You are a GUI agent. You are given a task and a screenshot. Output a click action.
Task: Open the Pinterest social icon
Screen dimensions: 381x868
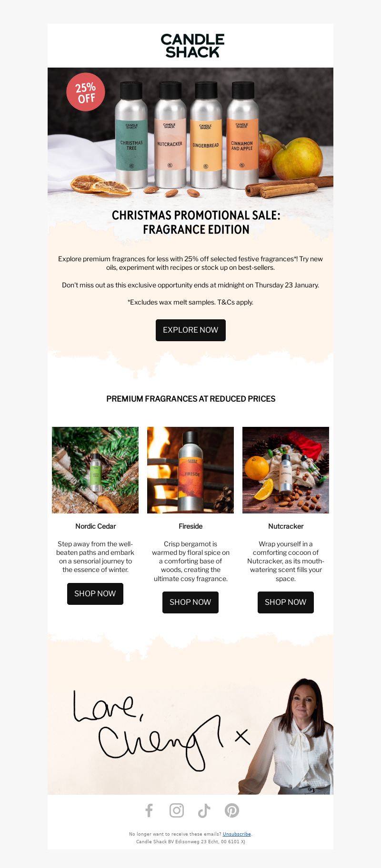232,810
